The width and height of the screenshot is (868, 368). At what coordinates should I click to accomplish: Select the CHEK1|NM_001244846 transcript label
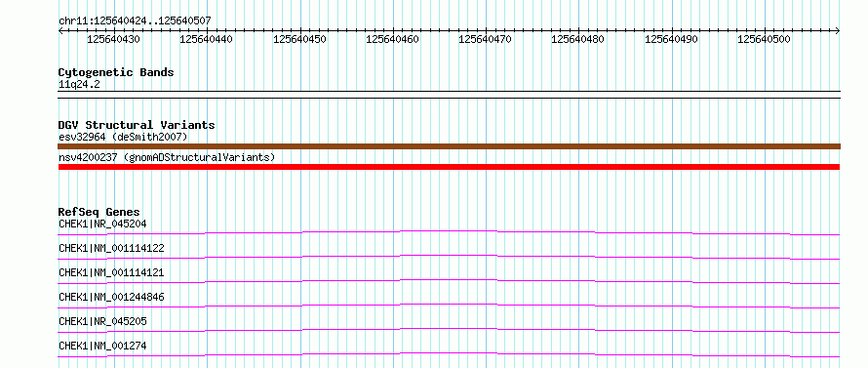pos(111,297)
